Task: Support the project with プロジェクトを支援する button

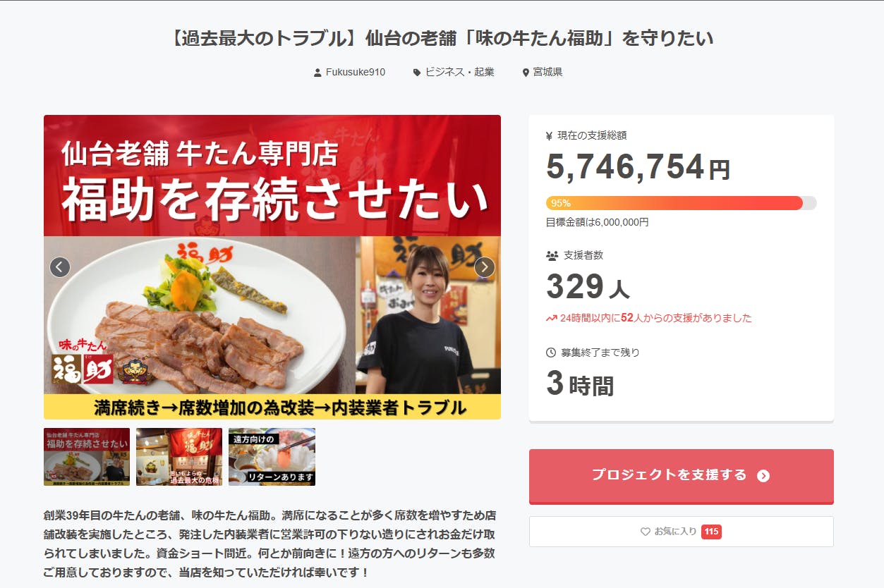Action: click(x=682, y=476)
